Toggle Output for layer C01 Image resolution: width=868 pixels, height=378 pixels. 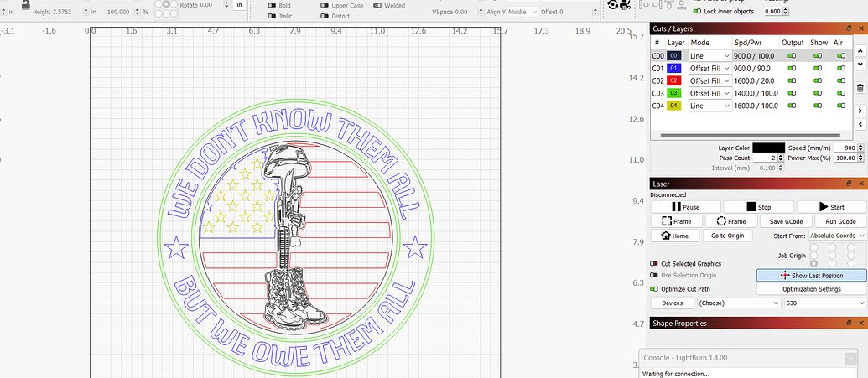pyautogui.click(x=792, y=68)
